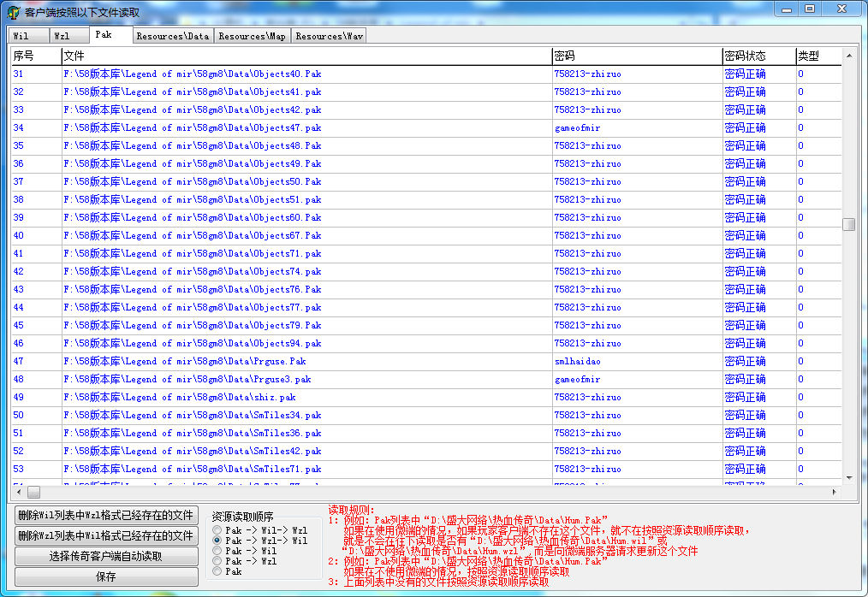Open the Pak tab
This screenshot has height=597, width=868.
pos(110,34)
